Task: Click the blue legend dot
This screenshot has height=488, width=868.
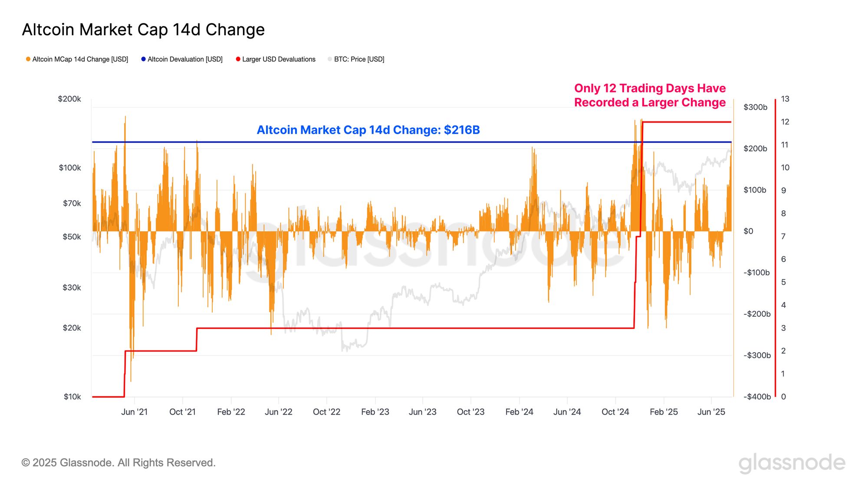Action: pos(144,59)
